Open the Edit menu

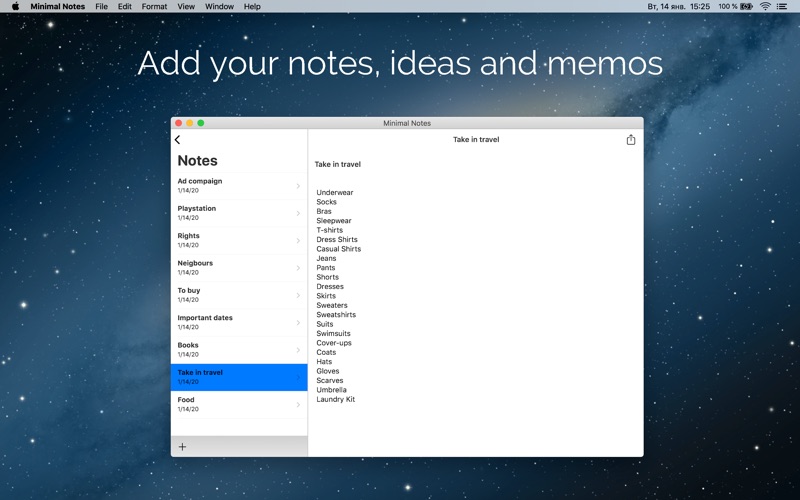pyautogui.click(x=124, y=6)
